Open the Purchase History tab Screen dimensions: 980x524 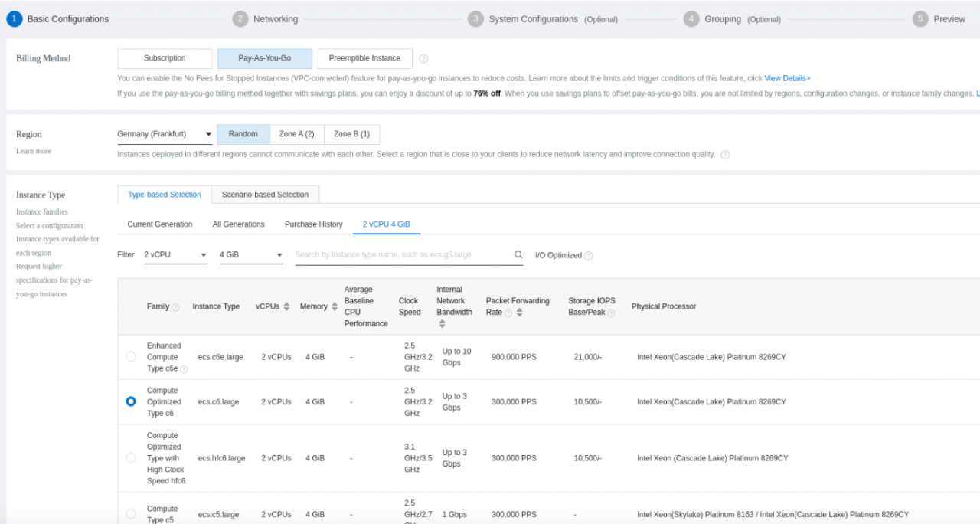tap(314, 224)
